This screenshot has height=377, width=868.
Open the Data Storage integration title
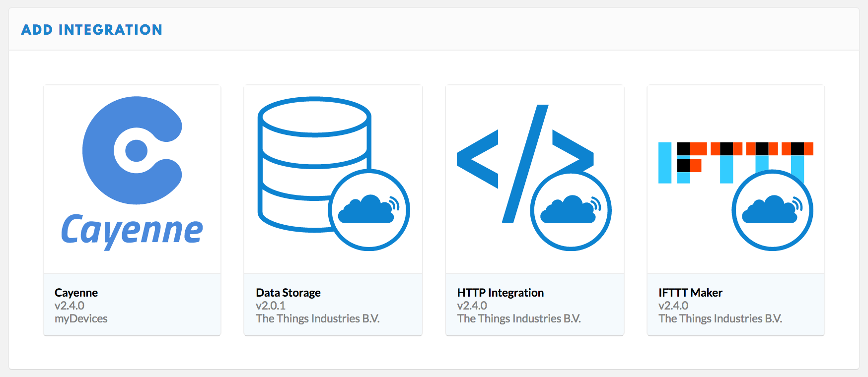pyautogui.click(x=288, y=293)
